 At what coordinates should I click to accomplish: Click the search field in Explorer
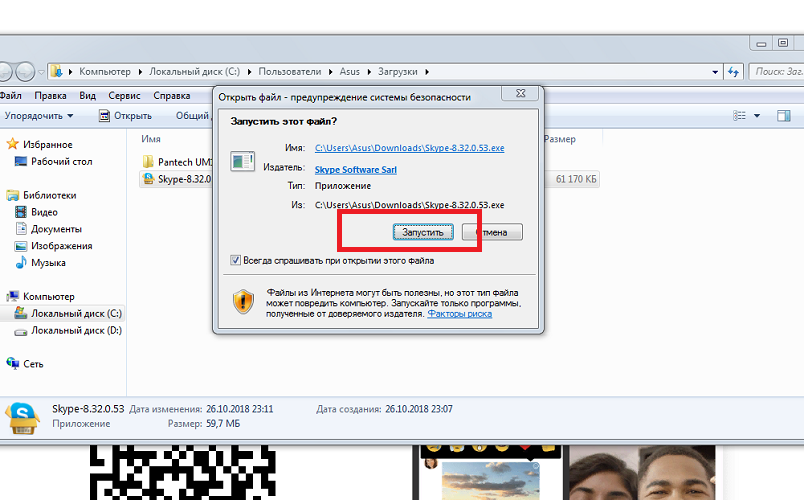click(777, 72)
